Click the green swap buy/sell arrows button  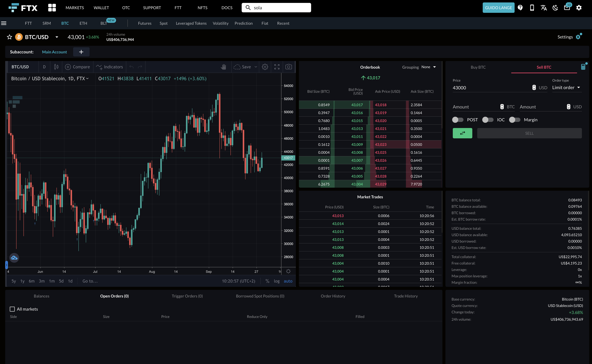[462, 133]
